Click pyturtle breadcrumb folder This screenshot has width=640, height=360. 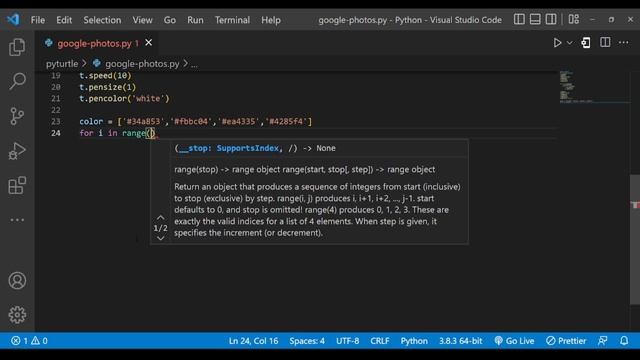tap(62, 64)
